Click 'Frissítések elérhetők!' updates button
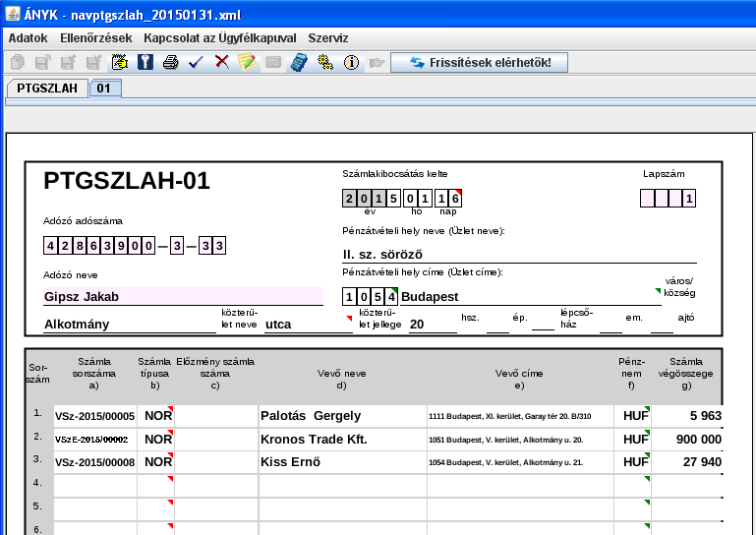756x535 pixels. 479,63
